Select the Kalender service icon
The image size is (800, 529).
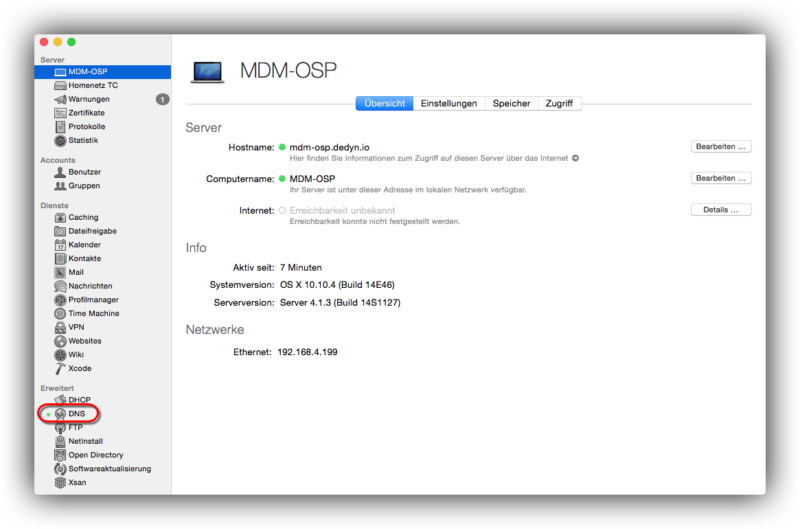[60, 245]
